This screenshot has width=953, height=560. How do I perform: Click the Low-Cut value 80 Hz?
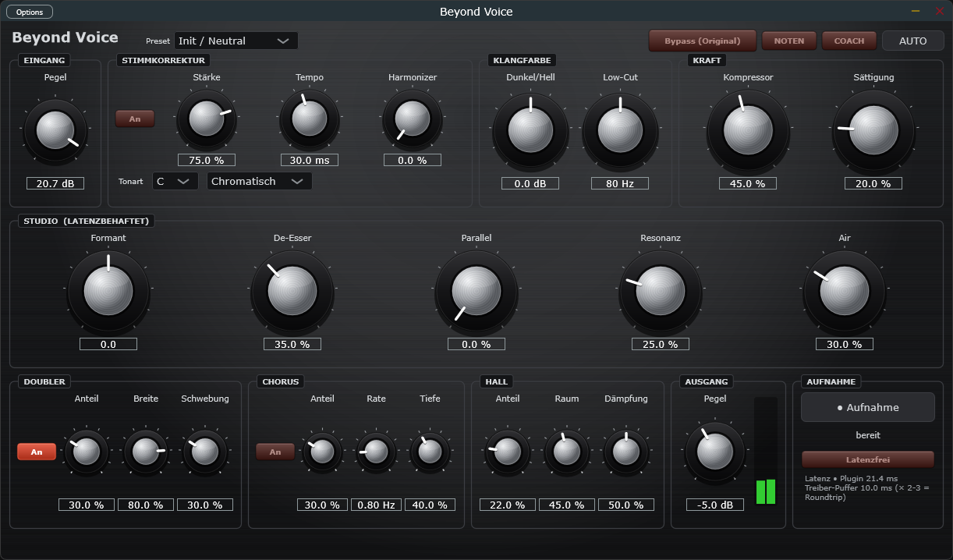(621, 183)
